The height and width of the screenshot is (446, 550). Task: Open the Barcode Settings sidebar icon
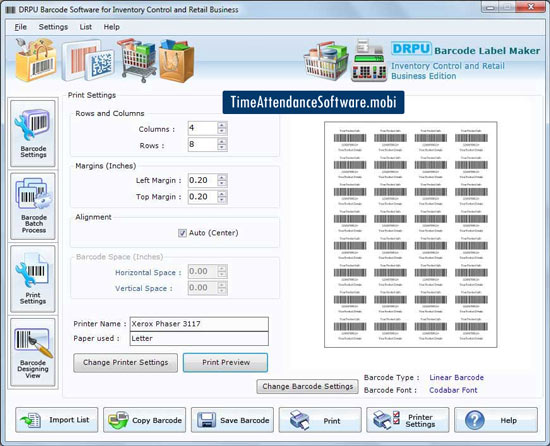click(x=33, y=133)
